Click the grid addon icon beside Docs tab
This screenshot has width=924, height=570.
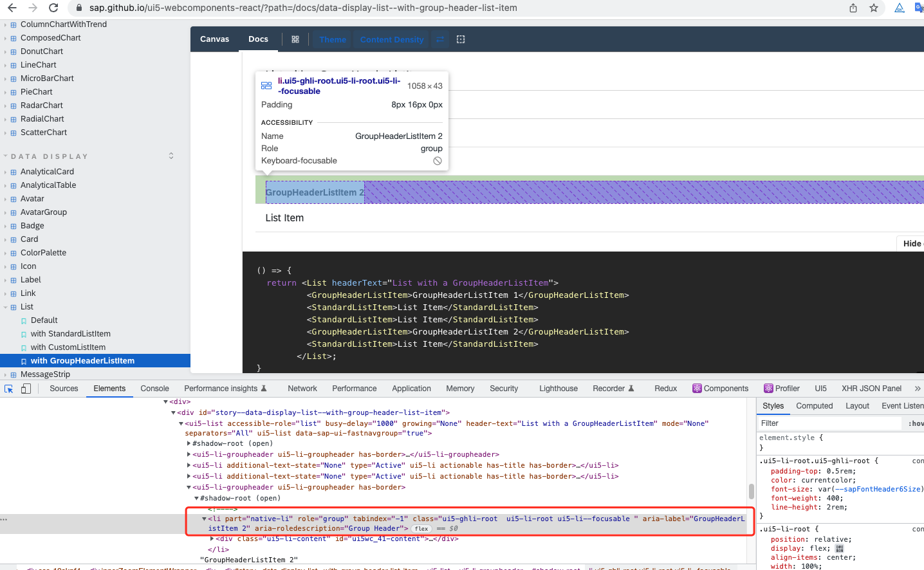click(x=295, y=39)
